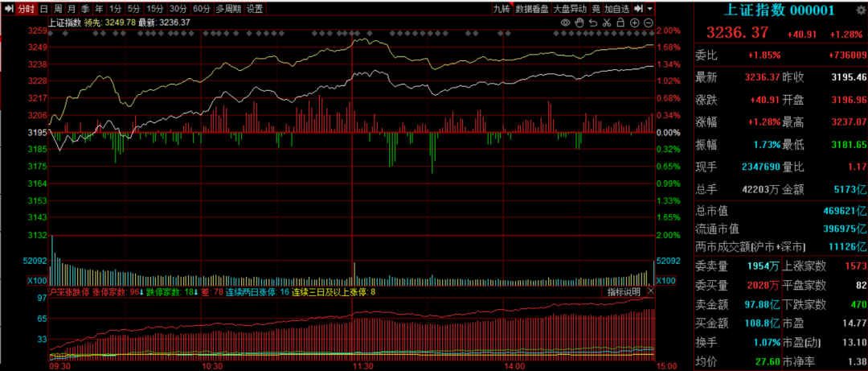This screenshot has height=371, width=868.
Task: Open the 设置 settings button
Action: (255, 9)
